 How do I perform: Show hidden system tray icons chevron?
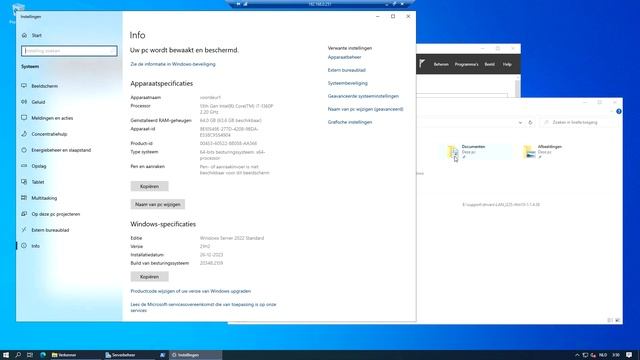(577, 355)
